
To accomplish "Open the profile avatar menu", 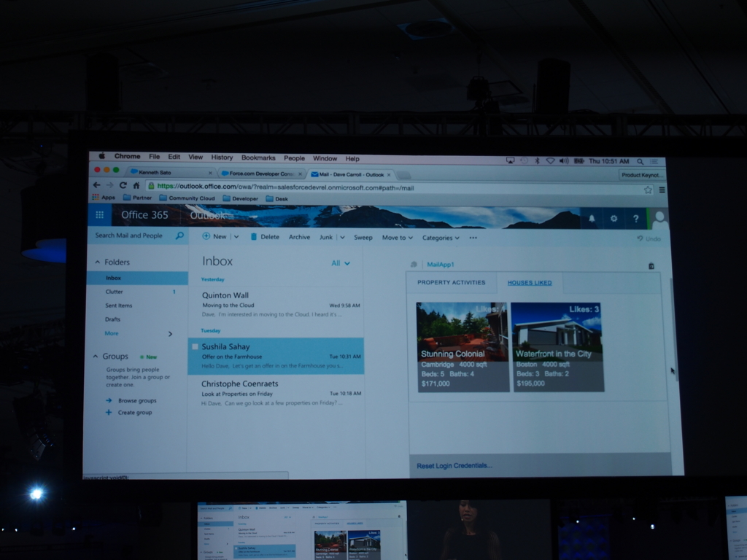I will [661, 217].
